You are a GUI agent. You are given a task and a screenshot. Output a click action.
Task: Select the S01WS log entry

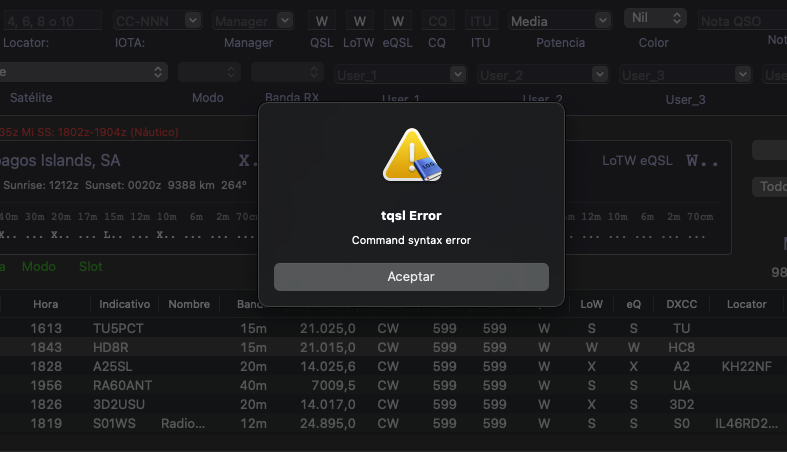[394, 423]
